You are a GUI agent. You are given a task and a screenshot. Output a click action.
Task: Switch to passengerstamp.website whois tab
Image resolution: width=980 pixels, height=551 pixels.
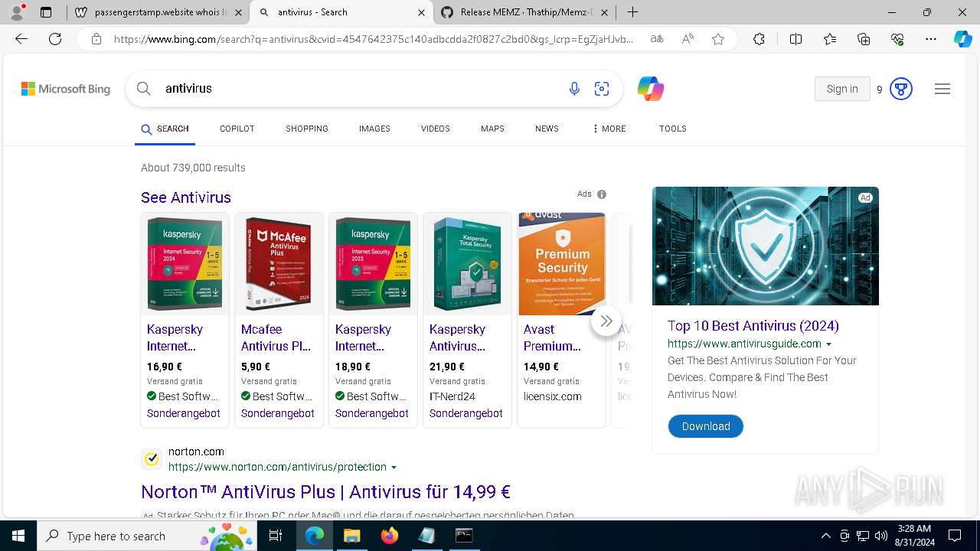pos(158,12)
